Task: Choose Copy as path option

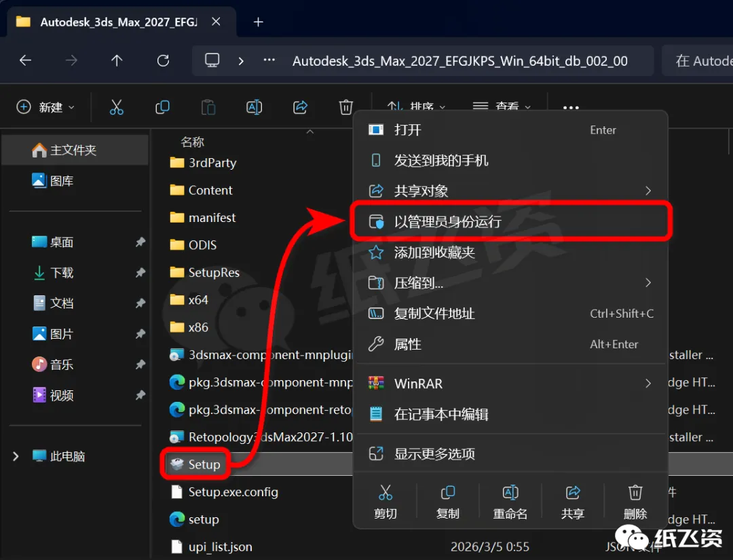Action: tap(510, 313)
